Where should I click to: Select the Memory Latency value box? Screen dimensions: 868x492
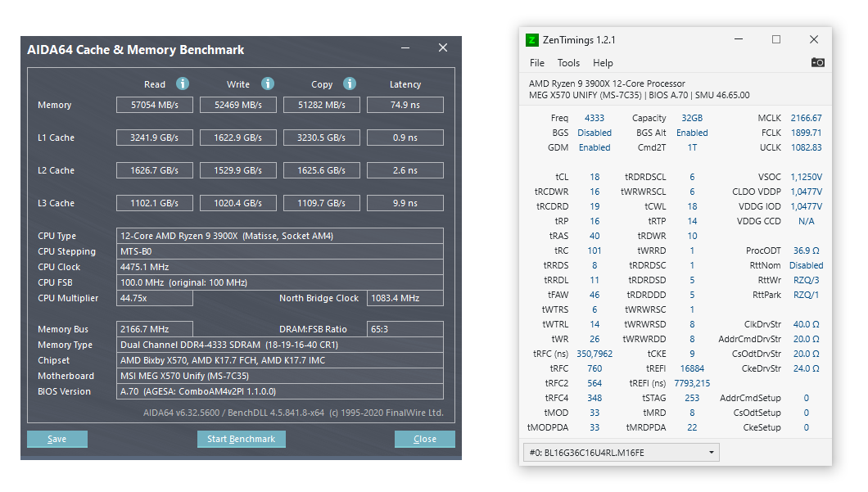(405, 105)
